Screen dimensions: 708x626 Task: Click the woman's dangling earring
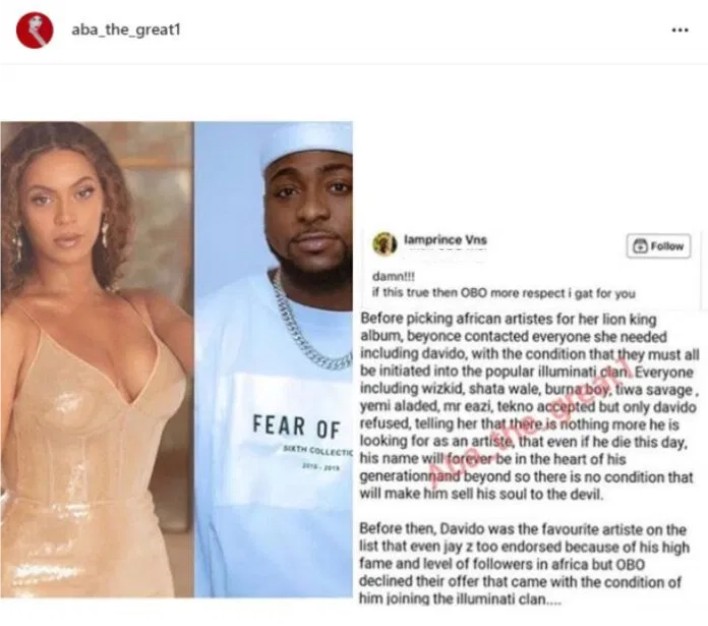[x=105, y=231]
